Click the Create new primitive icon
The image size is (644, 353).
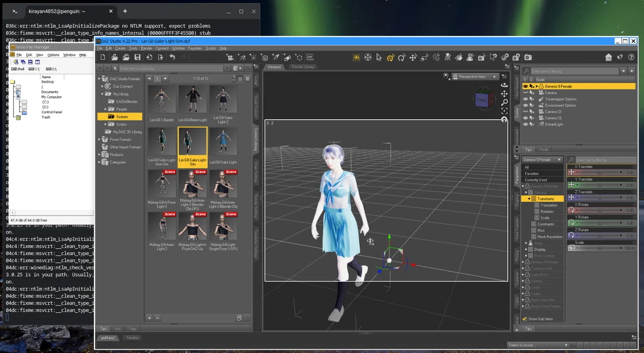[287, 57]
